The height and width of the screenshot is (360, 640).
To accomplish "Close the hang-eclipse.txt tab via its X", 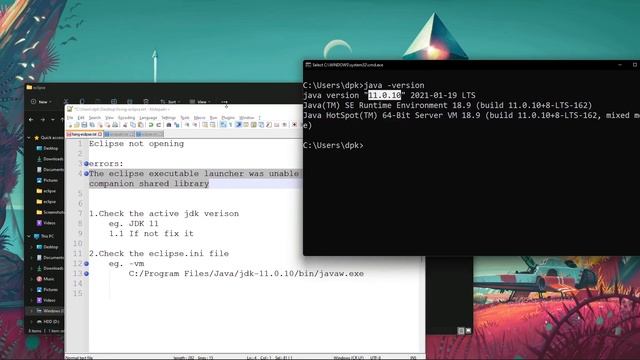I will click(x=100, y=134).
